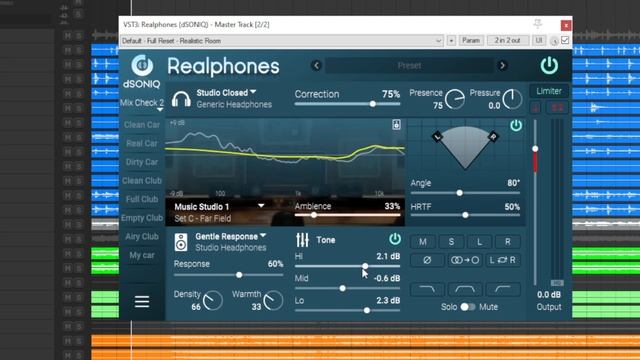Select the Airy Club preset

[x=142, y=236]
